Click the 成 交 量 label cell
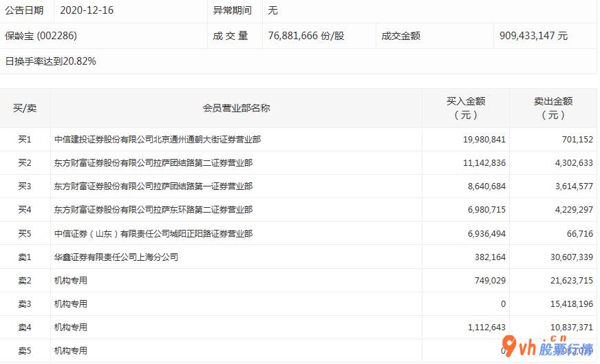The height and width of the screenshot is (364, 600). tap(231, 36)
